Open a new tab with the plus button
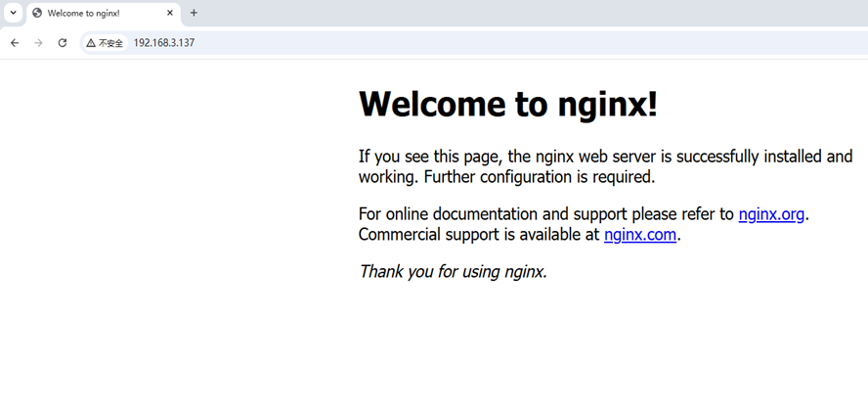 pyautogui.click(x=194, y=13)
